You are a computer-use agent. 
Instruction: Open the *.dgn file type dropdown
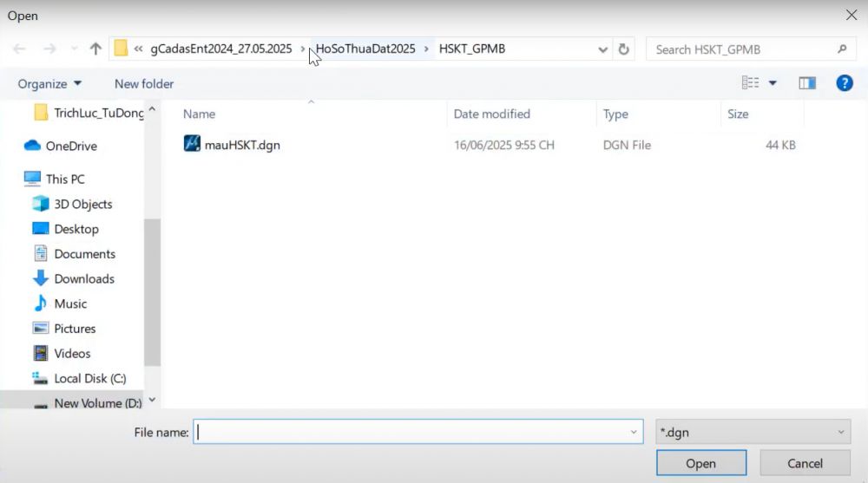tap(753, 432)
